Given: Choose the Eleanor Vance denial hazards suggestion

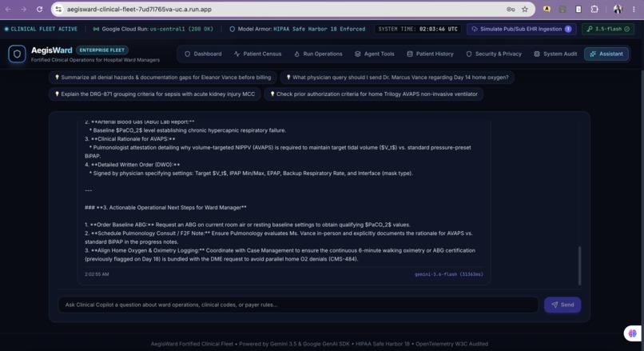Looking at the screenshot, I should 163,78.
